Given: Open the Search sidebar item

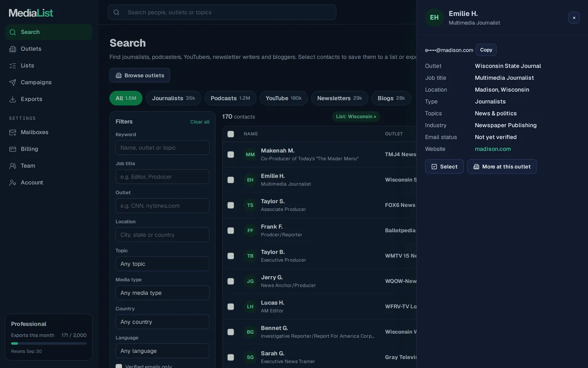Looking at the screenshot, I should pyautogui.click(x=49, y=32).
